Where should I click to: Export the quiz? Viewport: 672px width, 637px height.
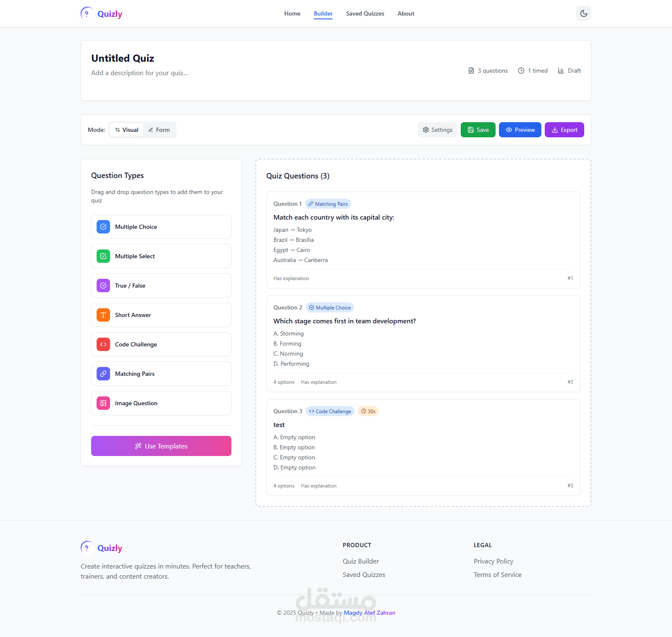pos(564,130)
